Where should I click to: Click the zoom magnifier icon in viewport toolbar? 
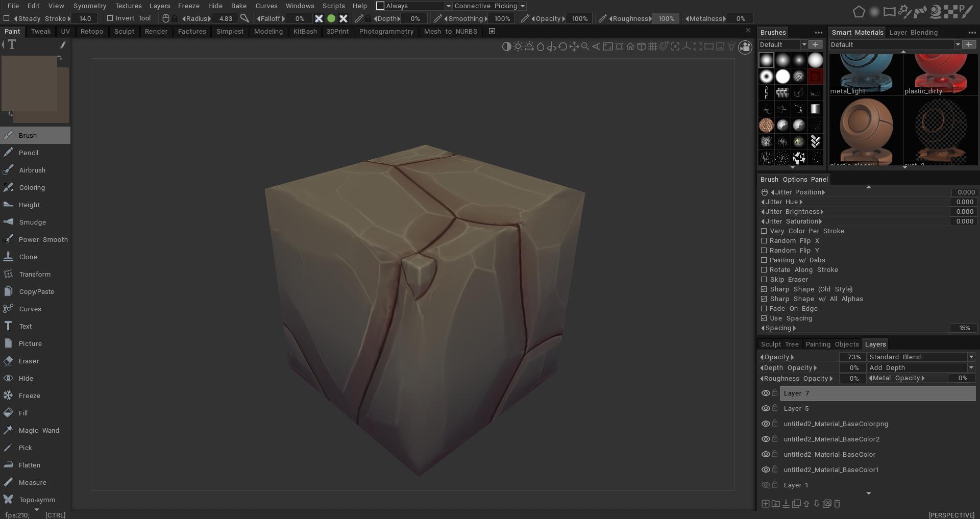[x=585, y=46]
